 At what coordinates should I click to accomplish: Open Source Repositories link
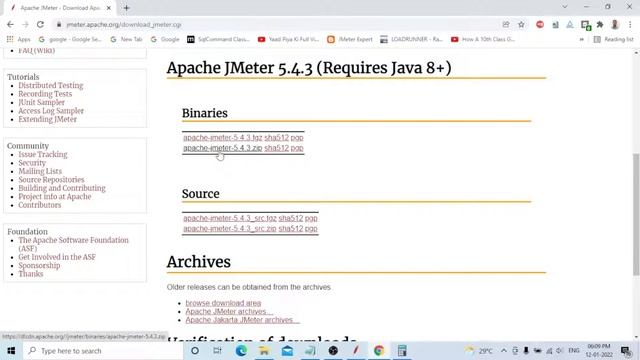(x=51, y=180)
